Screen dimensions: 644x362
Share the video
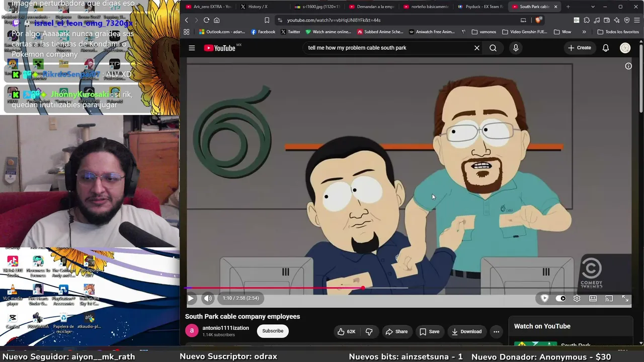point(396,331)
